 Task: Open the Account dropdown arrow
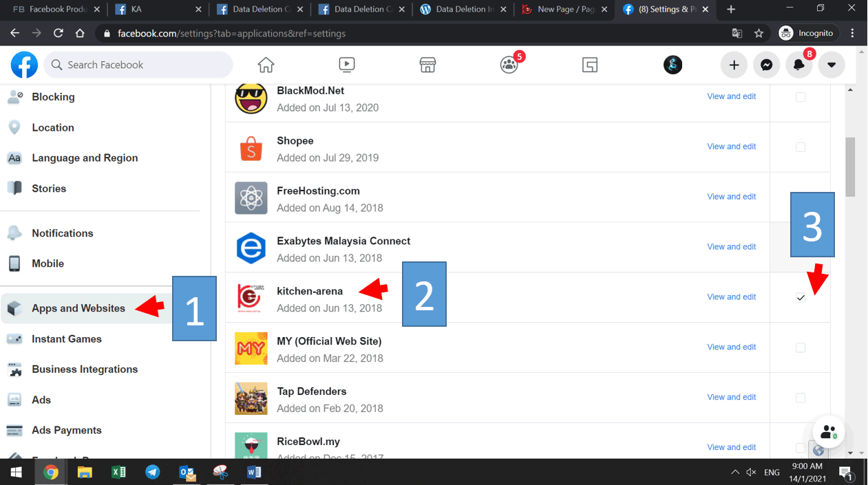[832, 65]
